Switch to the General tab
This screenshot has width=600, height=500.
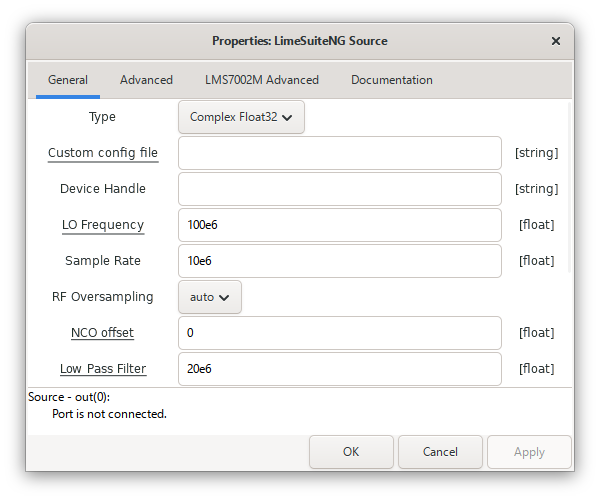pos(68,80)
